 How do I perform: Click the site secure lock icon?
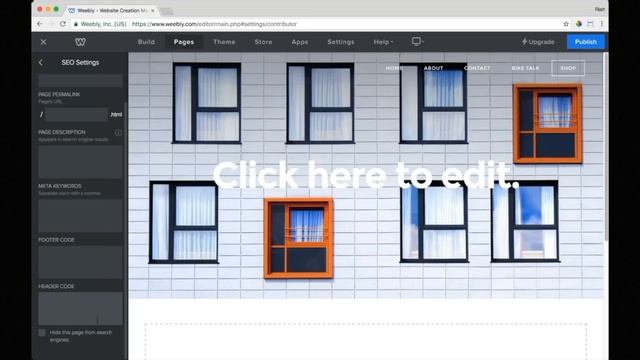click(x=76, y=24)
